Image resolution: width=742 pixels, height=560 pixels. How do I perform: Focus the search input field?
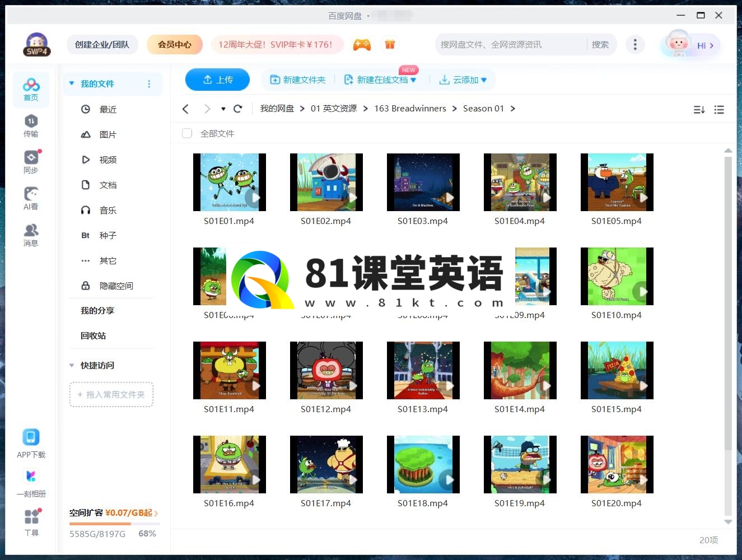[511, 44]
